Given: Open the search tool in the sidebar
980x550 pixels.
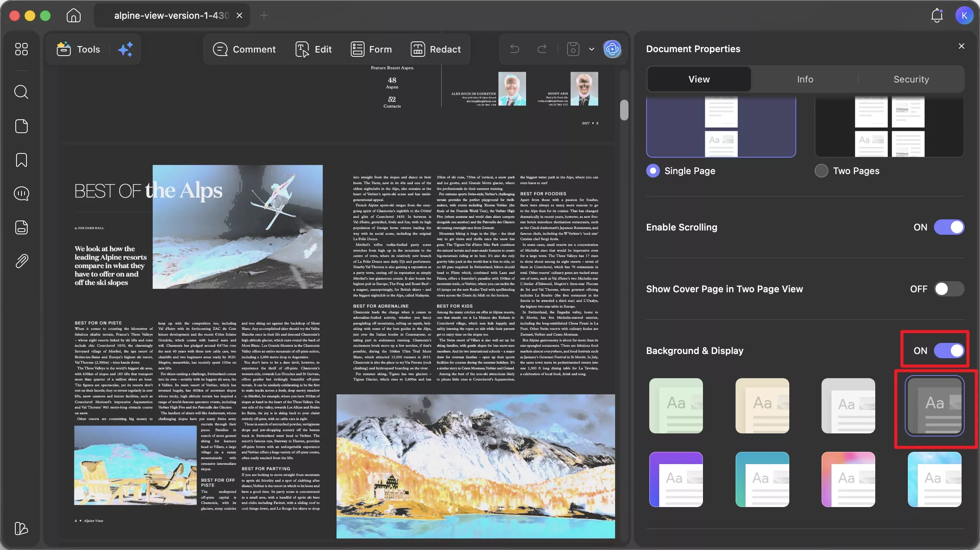Looking at the screenshot, I should tap(21, 92).
